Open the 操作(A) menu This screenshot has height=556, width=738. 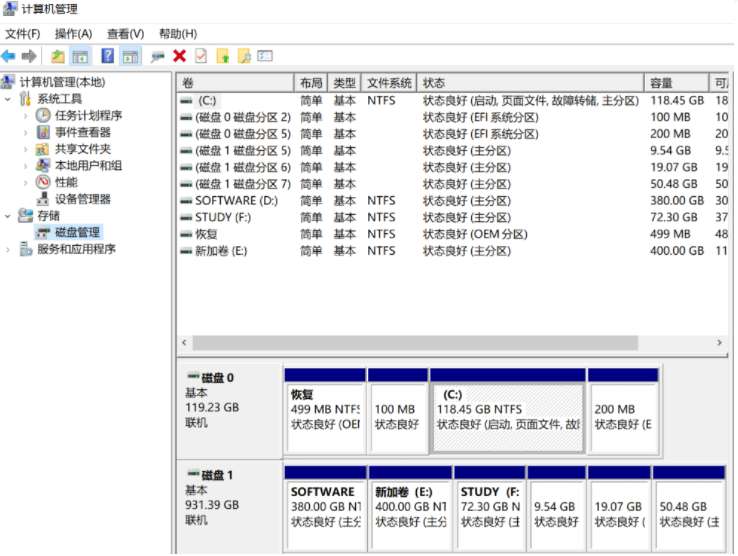point(73,34)
